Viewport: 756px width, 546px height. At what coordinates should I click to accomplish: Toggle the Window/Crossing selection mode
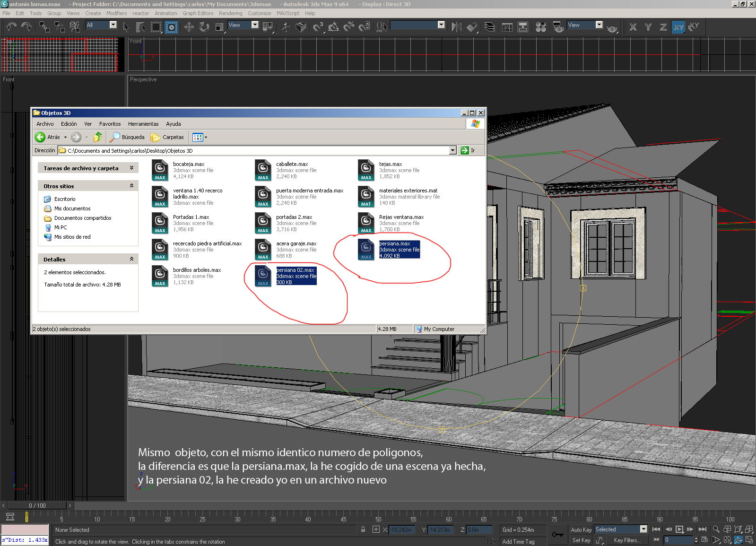pos(171,27)
